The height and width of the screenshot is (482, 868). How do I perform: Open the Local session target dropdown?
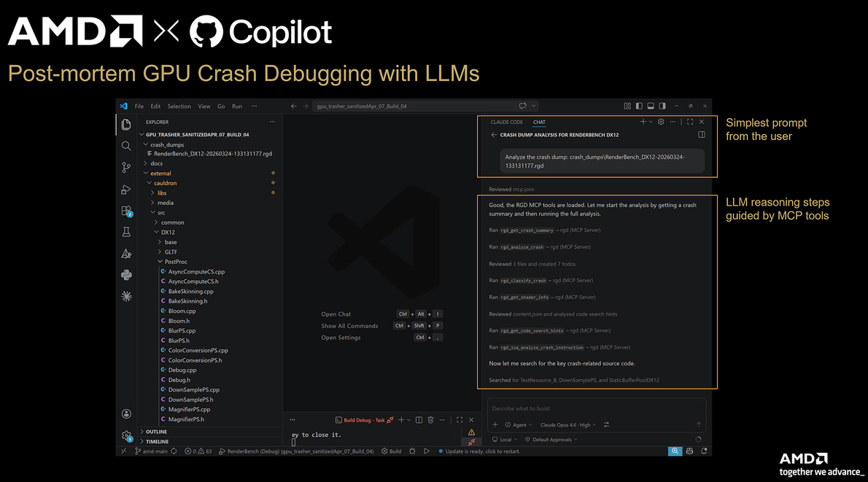coord(504,440)
